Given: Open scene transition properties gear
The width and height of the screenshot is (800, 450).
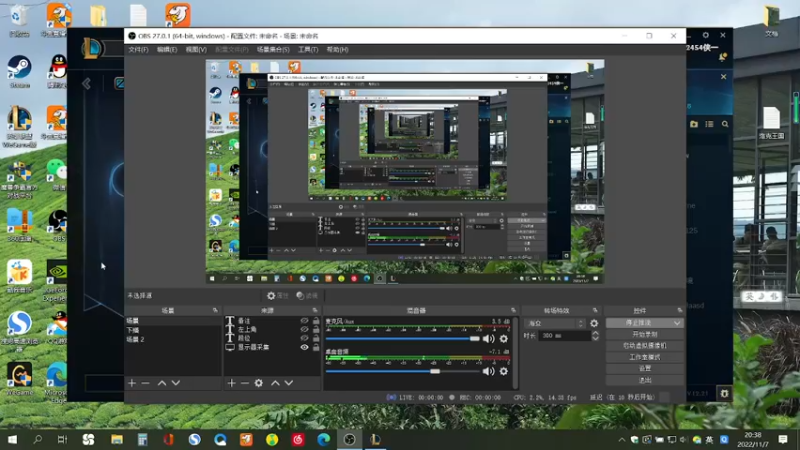Looking at the screenshot, I should (x=594, y=323).
